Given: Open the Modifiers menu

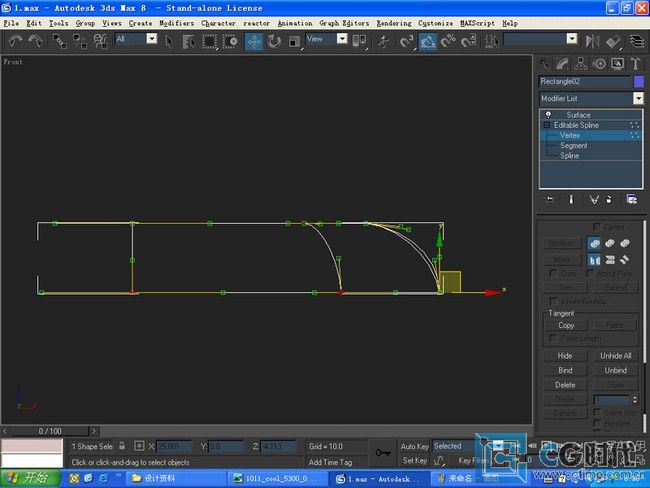Looking at the screenshot, I should (x=177, y=23).
